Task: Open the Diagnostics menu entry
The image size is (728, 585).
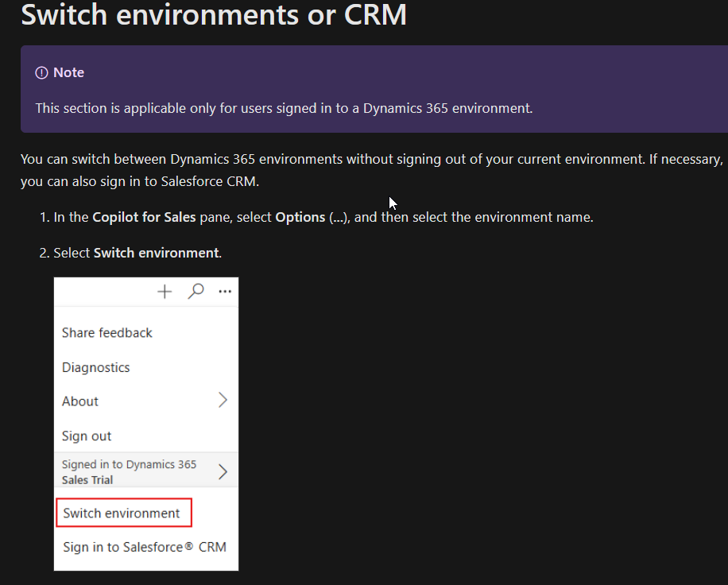Action: 95,368
